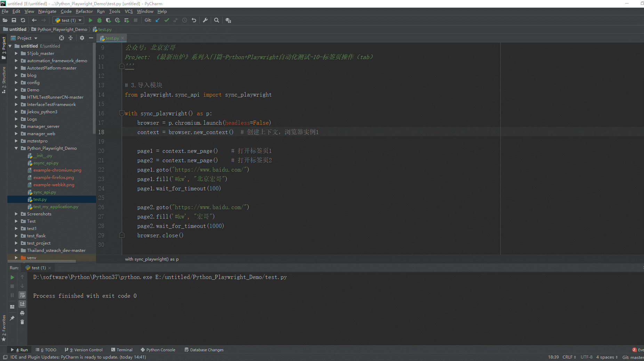Image resolution: width=644 pixels, height=361 pixels.
Task: Open the Refactor menu
Action: pos(84,11)
